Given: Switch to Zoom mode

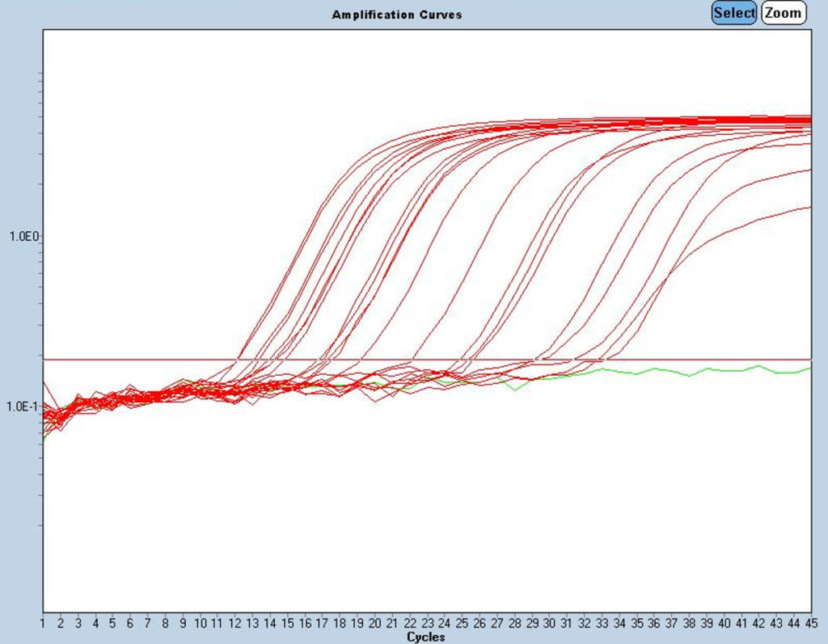Looking at the screenshot, I should (x=784, y=13).
